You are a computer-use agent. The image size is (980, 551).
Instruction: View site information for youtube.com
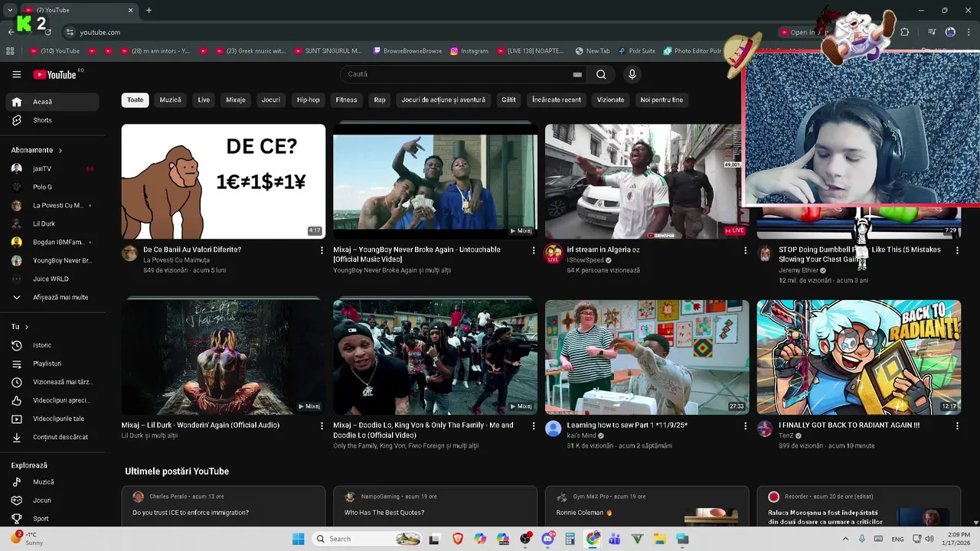coord(70,32)
